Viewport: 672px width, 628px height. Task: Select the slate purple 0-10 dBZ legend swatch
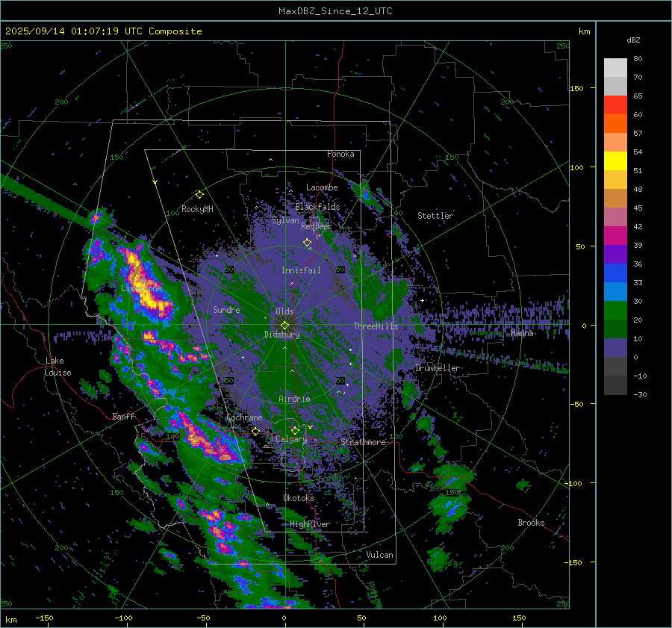[615, 348]
